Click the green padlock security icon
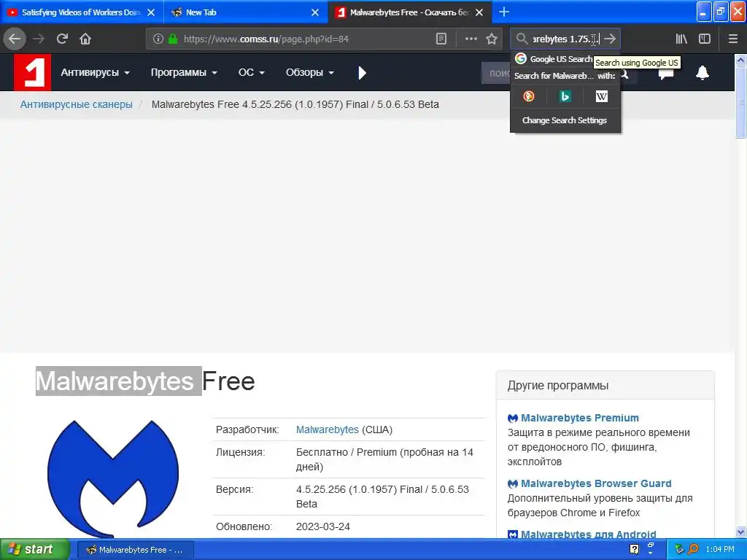The height and width of the screenshot is (560, 747). pyautogui.click(x=173, y=39)
